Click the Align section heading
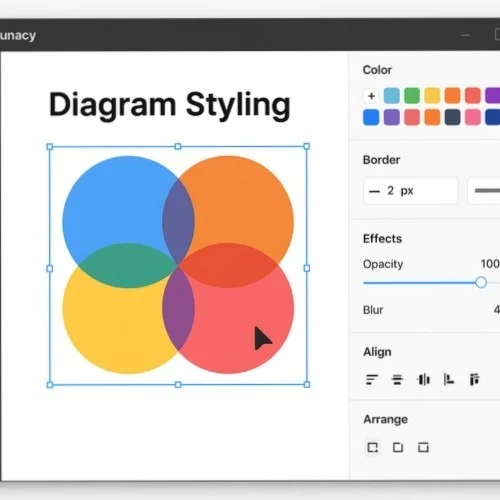Viewport: 500px width, 500px height. point(377,352)
